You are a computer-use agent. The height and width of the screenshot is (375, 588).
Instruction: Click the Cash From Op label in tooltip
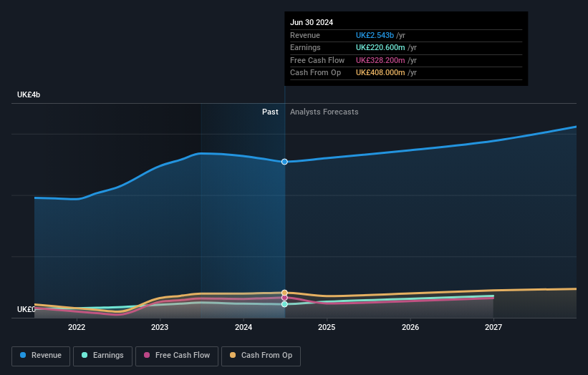tap(315, 73)
